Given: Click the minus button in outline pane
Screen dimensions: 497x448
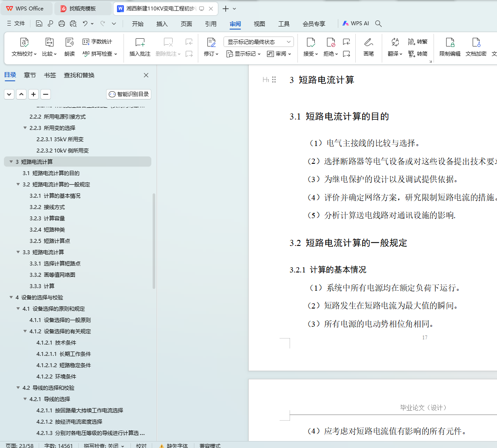Looking at the screenshot, I should [46, 94].
